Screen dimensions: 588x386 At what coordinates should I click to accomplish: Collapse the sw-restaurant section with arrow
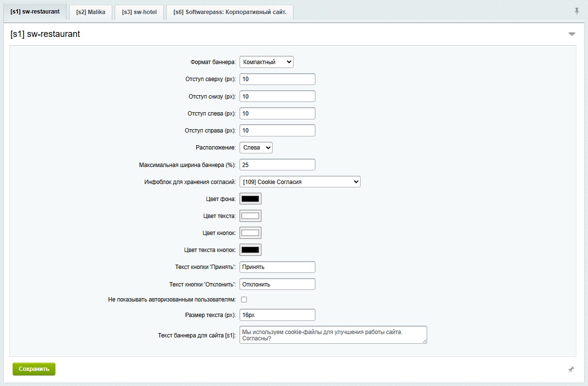(571, 34)
